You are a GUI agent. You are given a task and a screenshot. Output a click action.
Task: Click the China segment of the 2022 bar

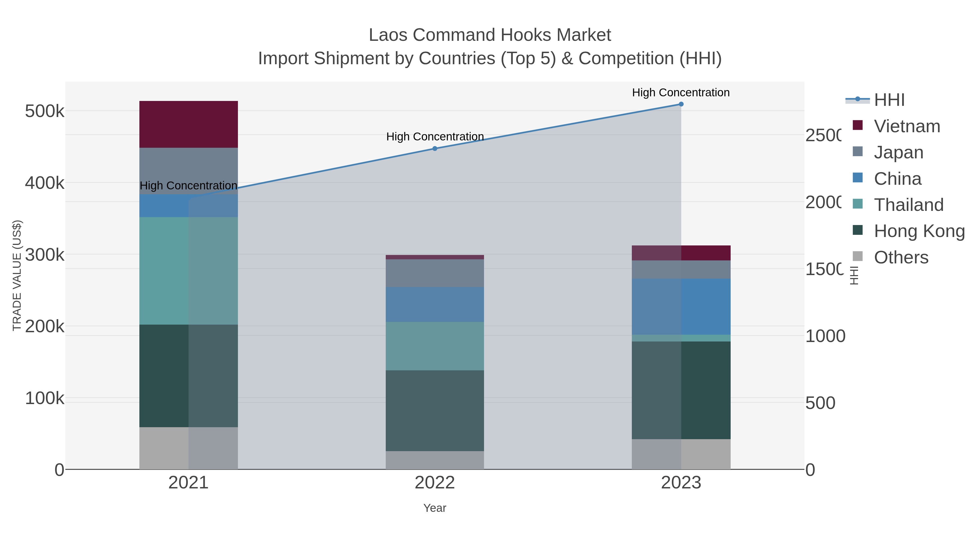pyautogui.click(x=435, y=305)
